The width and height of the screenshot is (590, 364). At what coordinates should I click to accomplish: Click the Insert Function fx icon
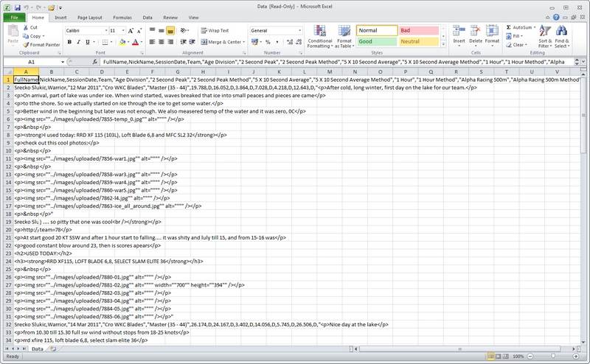[x=96, y=62]
